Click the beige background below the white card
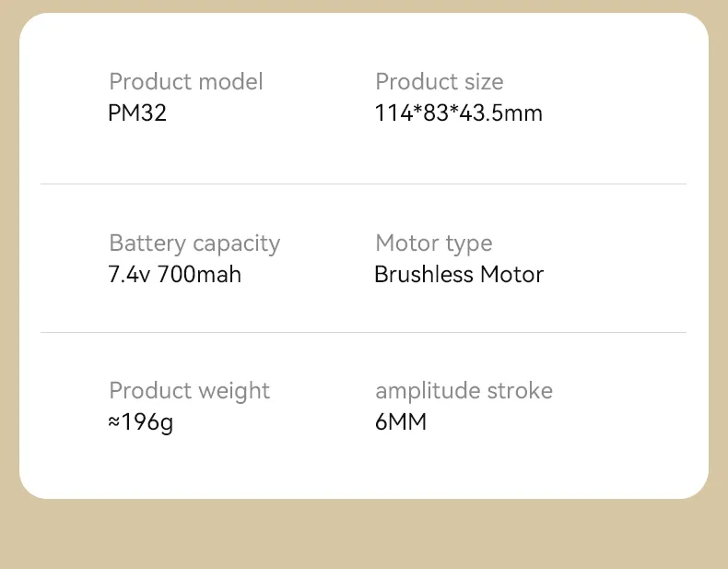This screenshot has height=569, width=728. [x=363, y=535]
